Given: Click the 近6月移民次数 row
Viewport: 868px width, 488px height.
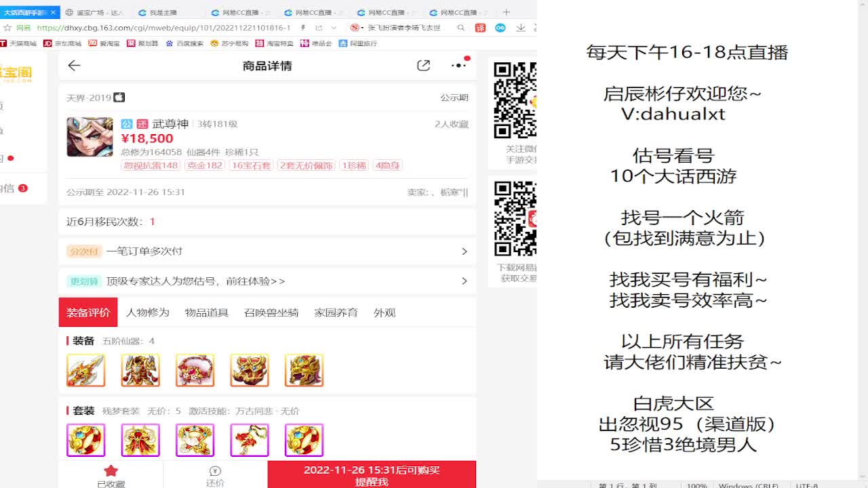Looking at the screenshot, I should [267, 222].
